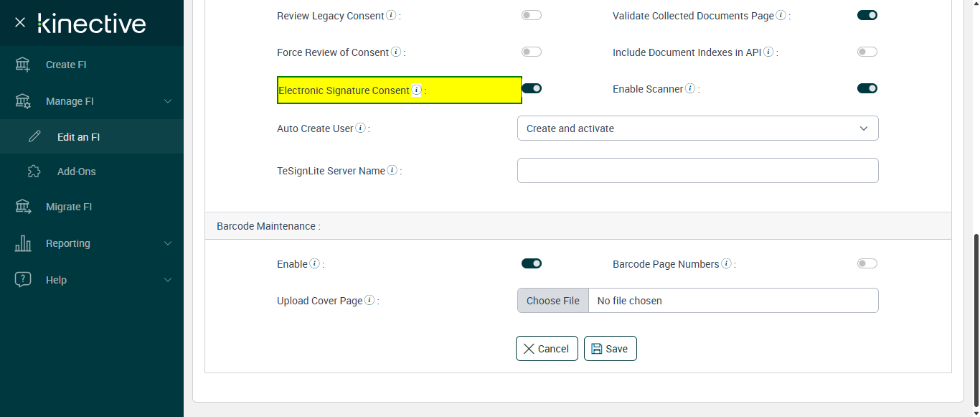980x417 pixels.
Task: Enable the Barcode Page Numbers toggle
Action: [867, 263]
